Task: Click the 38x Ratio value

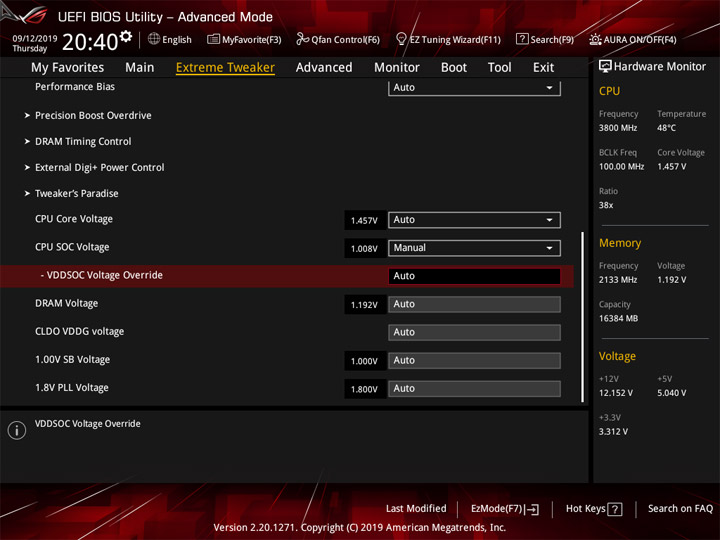Action: point(606,205)
